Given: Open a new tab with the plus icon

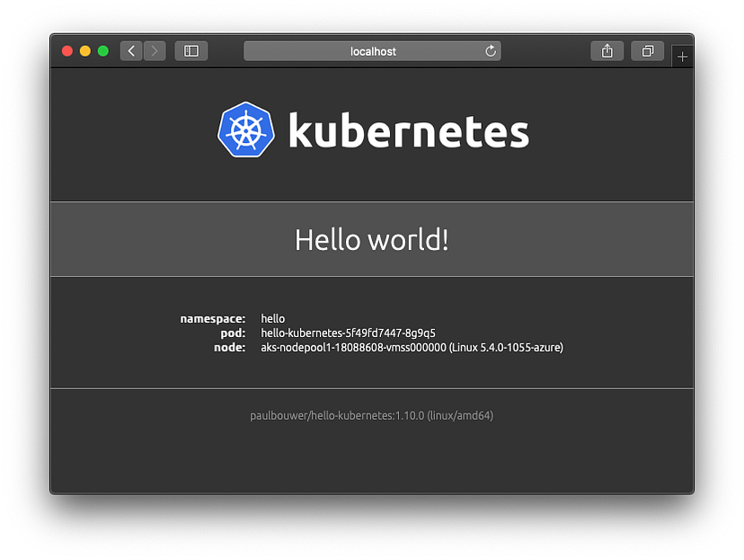Looking at the screenshot, I should pyautogui.click(x=683, y=55).
